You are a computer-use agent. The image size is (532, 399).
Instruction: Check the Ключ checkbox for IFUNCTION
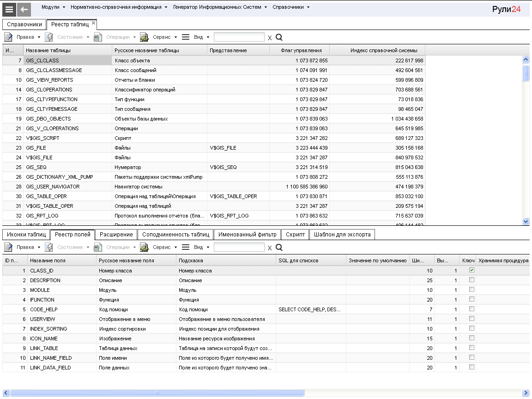(472, 299)
